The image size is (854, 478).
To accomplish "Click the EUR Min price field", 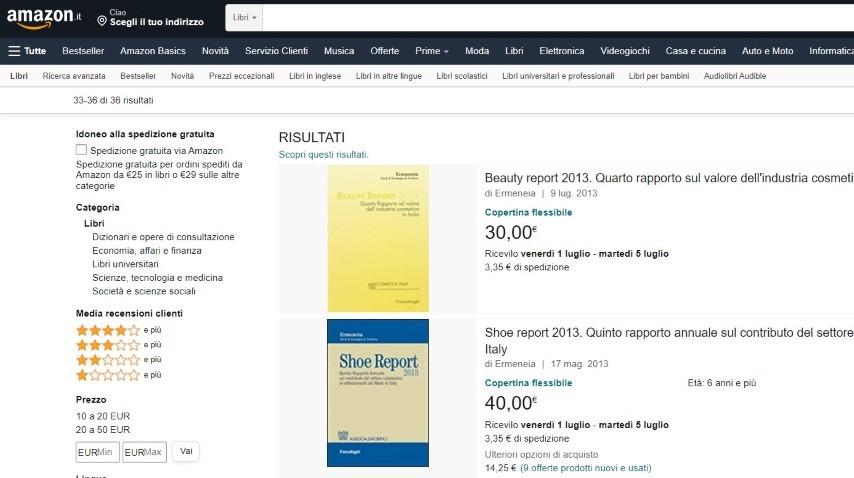I will click(97, 452).
